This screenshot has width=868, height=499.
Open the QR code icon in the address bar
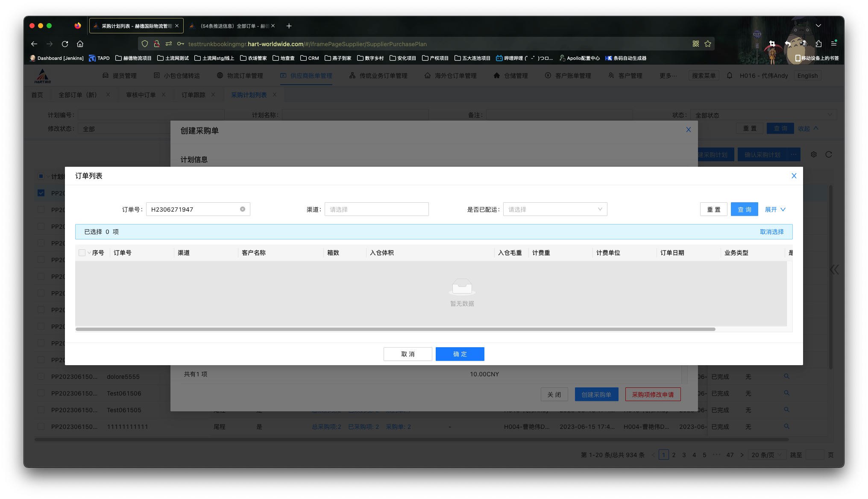[696, 44]
